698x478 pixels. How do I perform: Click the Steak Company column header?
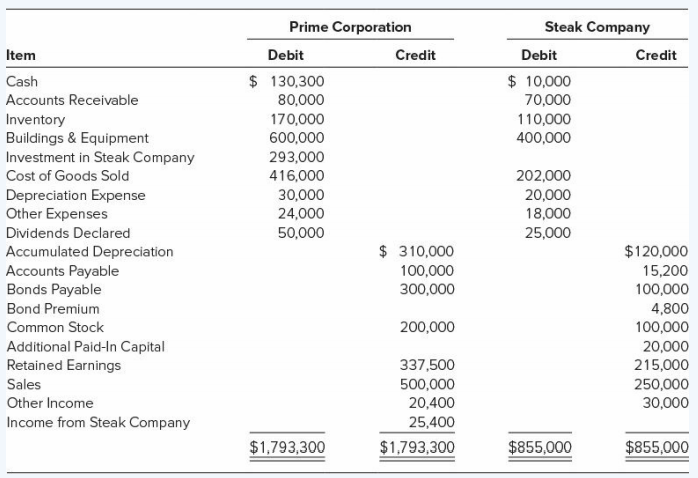click(x=597, y=27)
